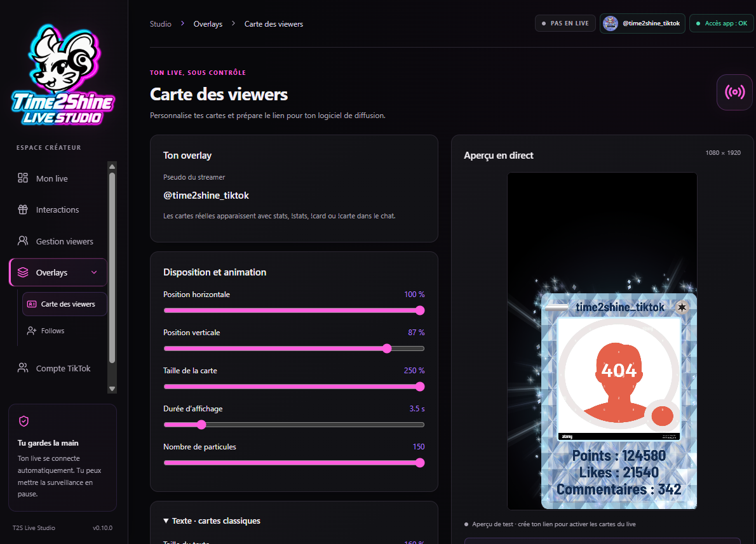Image resolution: width=756 pixels, height=544 pixels.
Task: Open Follows submenu item
Action: [x=65, y=331]
